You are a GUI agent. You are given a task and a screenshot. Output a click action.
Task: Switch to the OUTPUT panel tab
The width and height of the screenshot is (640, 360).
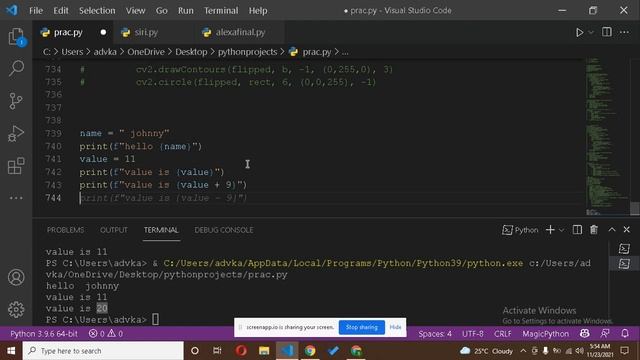click(114, 230)
